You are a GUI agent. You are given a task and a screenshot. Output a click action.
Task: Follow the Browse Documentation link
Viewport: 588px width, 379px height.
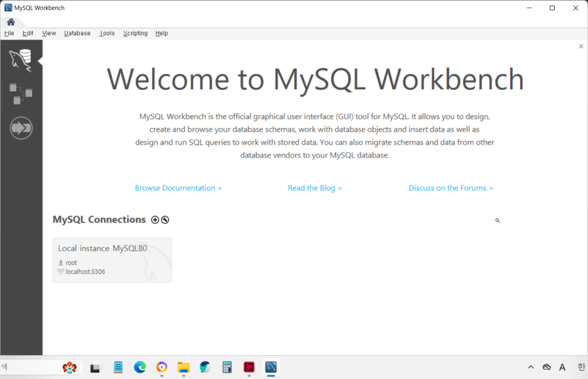tap(178, 188)
